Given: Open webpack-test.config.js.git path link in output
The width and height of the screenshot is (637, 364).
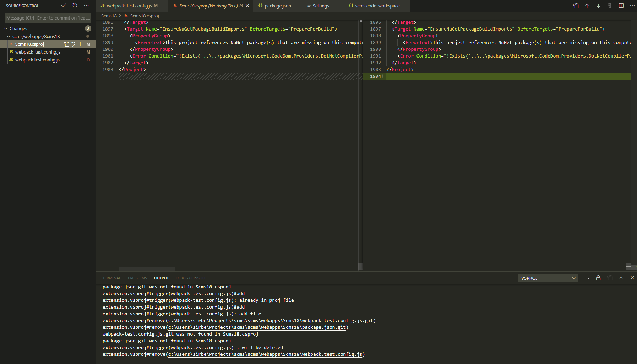Looking at the screenshot, I should point(271,321).
